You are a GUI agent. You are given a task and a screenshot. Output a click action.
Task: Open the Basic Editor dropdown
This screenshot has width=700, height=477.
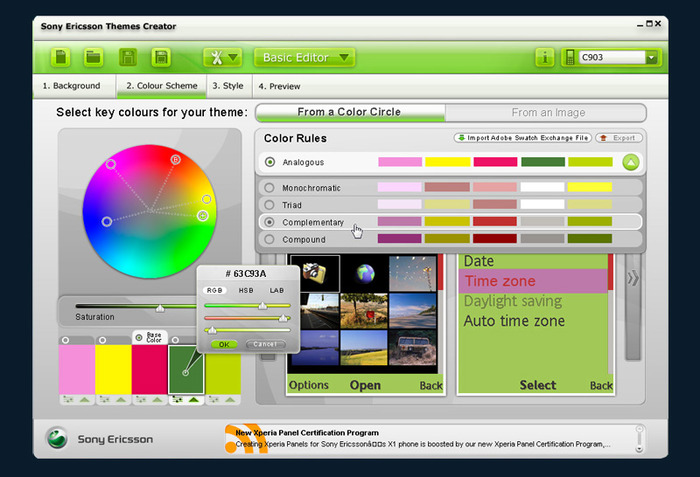coord(305,58)
